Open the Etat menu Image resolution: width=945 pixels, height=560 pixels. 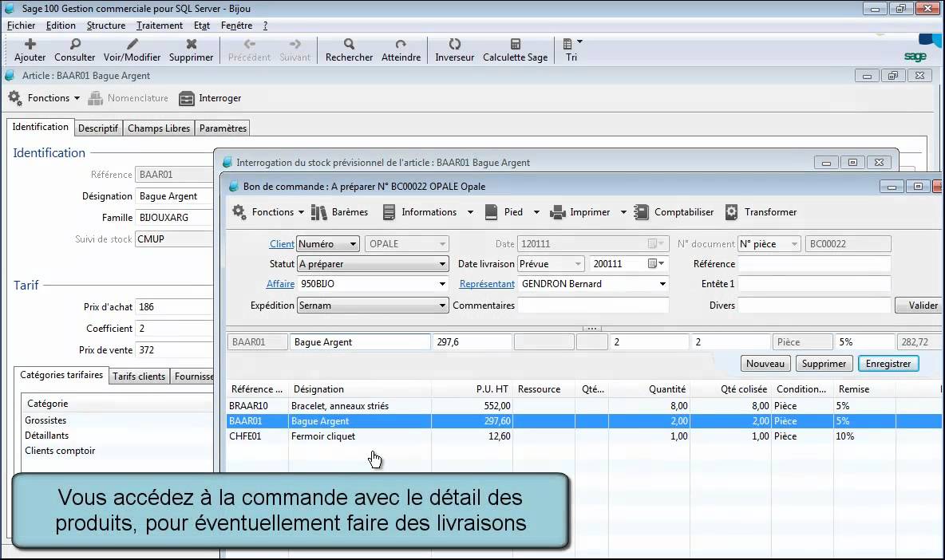(x=202, y=26)
